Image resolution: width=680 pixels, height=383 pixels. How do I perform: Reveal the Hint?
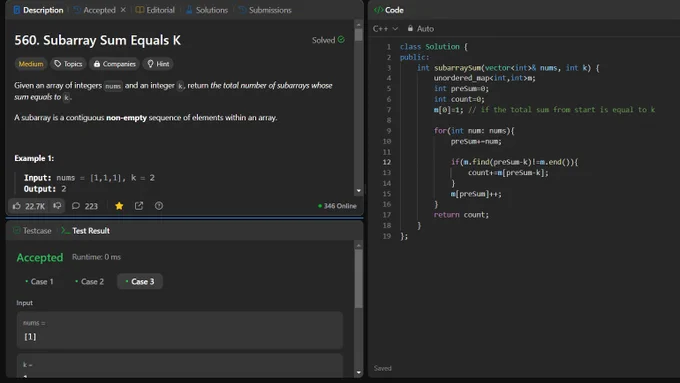[158, 64]
